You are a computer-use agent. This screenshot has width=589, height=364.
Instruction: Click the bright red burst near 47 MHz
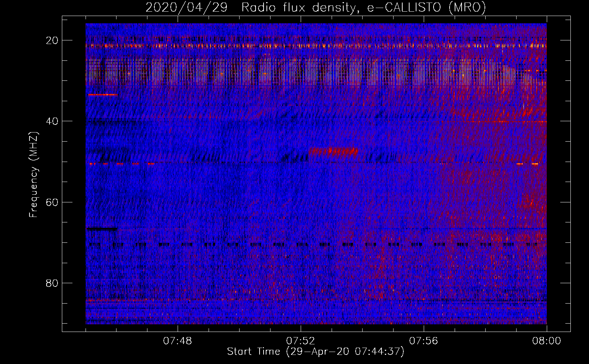pyautogui.click(x=333, y=151)
